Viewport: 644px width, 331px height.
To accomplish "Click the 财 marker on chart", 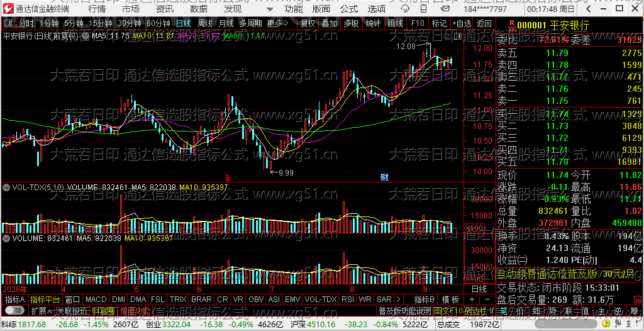I will (x=385, y=177).
